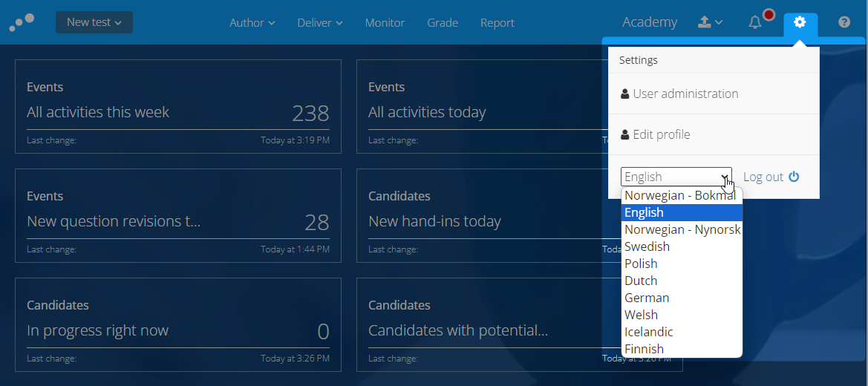Open the upload tray icon menu
Screen dimensions: 868x386
tap(711, 22)
